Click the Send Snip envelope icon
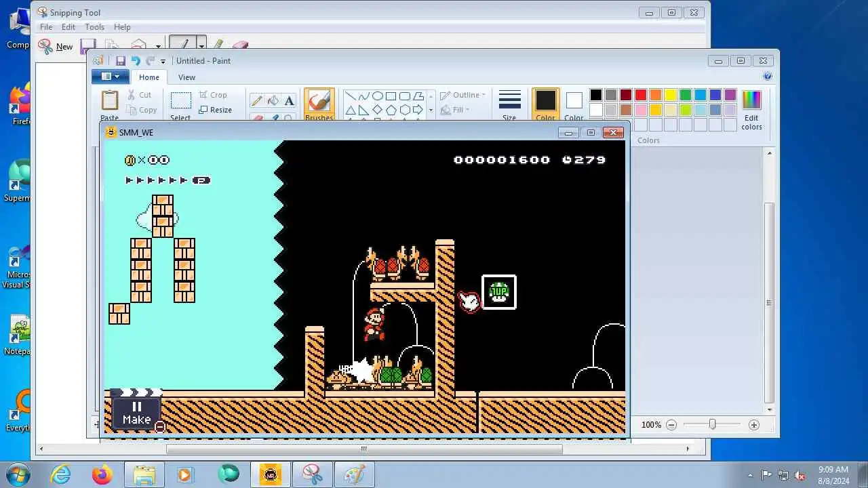This screenshot has height=488, width=868. click(x=138, y=45)
